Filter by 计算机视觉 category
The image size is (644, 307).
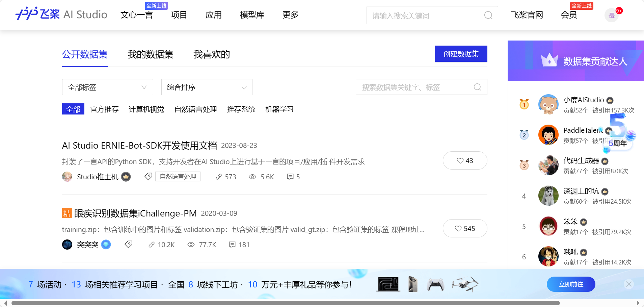pyautogui.click(x=146, y=109)
